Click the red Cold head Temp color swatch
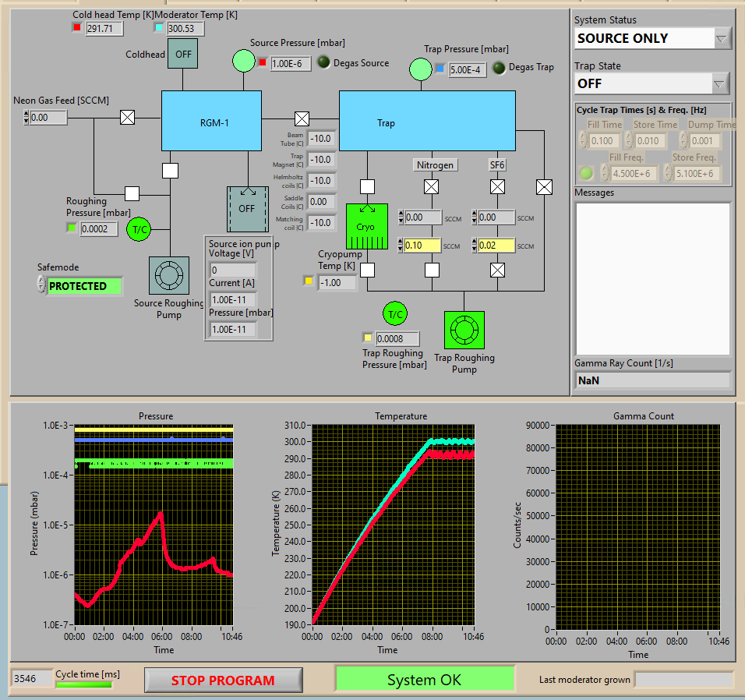745x700 pixels. pyautogui.click(x=76, y=28)
